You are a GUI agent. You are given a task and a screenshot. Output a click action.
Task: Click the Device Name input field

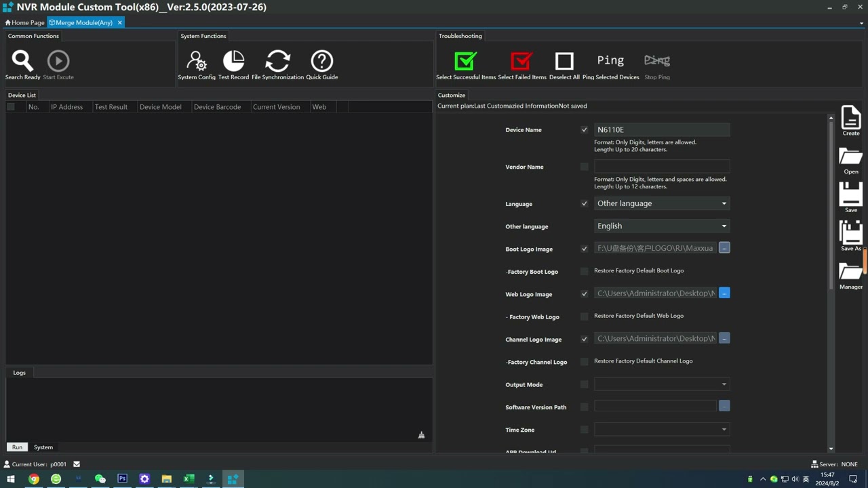[x=661, y=129]
